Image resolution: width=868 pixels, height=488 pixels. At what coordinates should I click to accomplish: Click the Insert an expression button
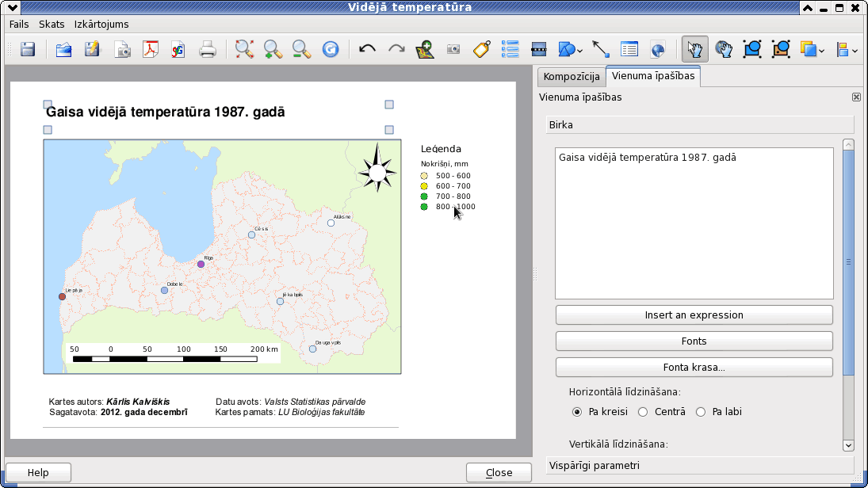[694, 315]
